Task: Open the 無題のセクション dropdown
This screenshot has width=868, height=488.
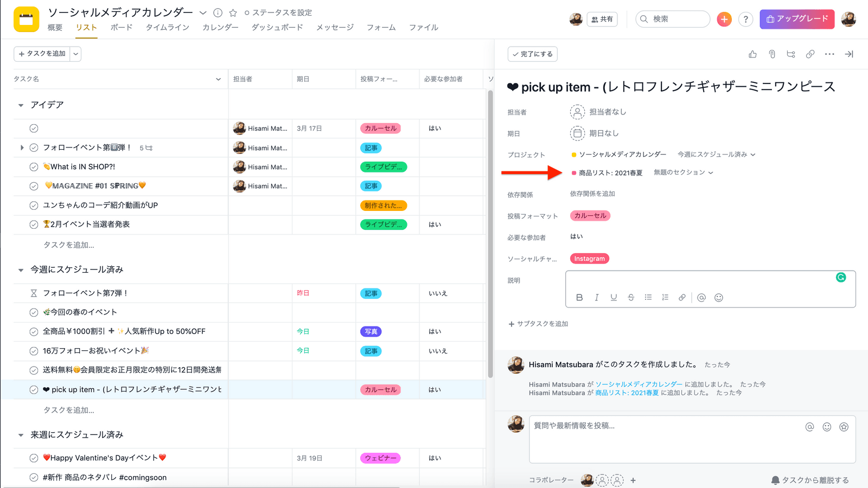Action: 683,172
